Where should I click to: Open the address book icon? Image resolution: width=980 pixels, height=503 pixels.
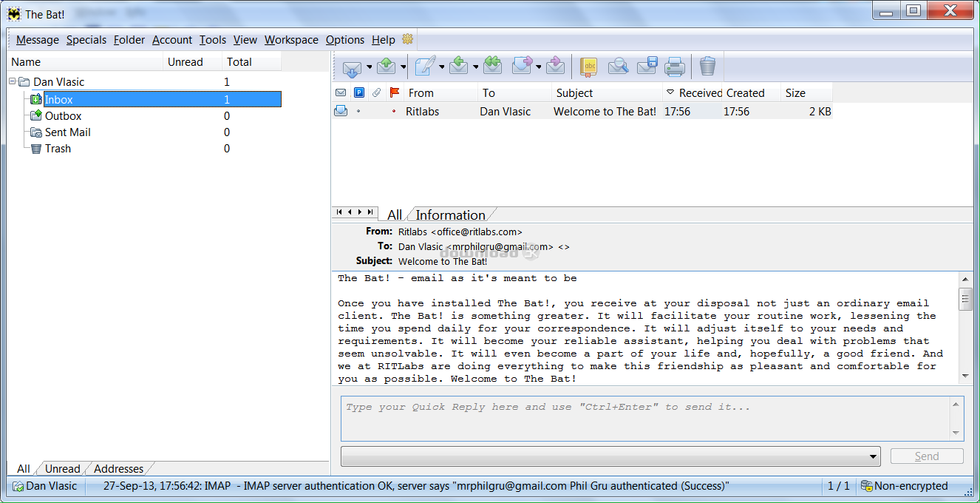click(589, 67)
